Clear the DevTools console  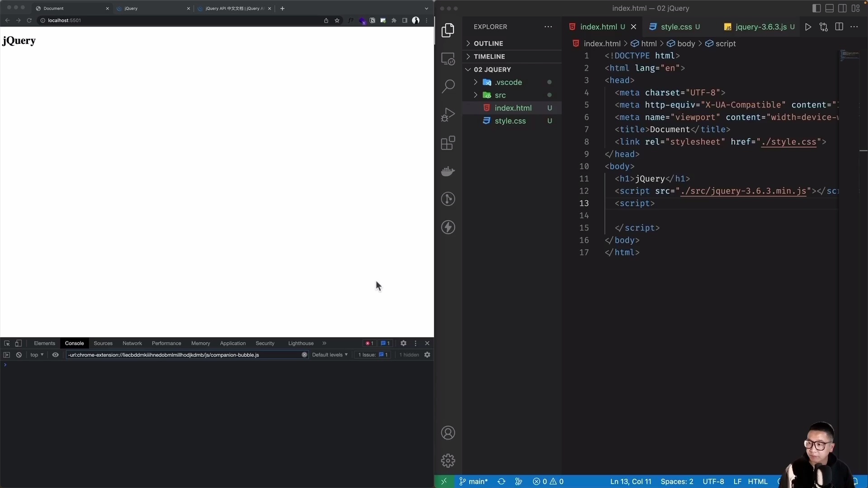[x=19, y=355]
